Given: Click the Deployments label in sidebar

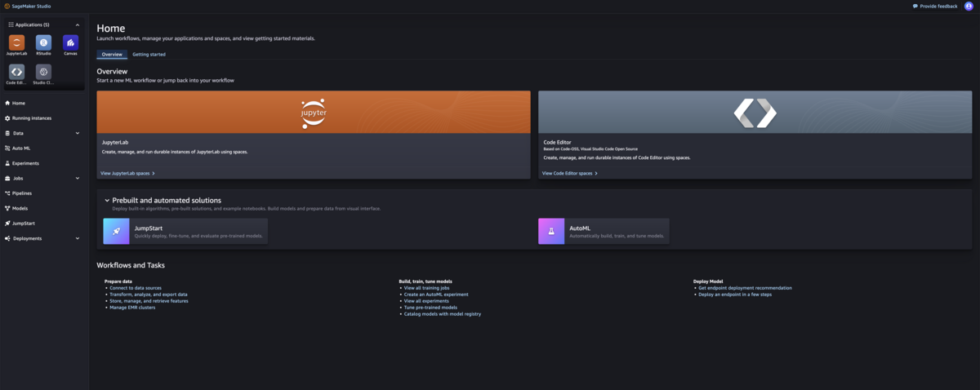Looking at the screenshot, I should (x=27, y=238).
